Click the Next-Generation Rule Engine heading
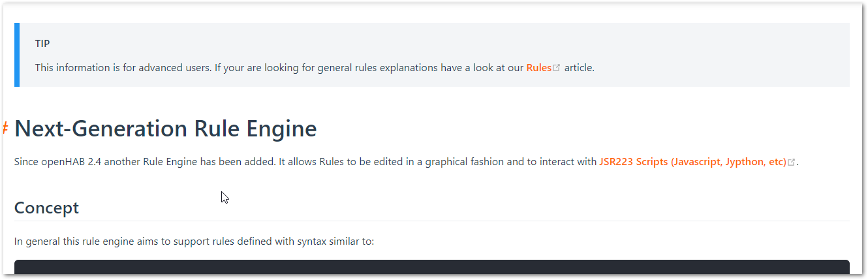The width and height of the screenshot is (868, 280). point(165,129)
